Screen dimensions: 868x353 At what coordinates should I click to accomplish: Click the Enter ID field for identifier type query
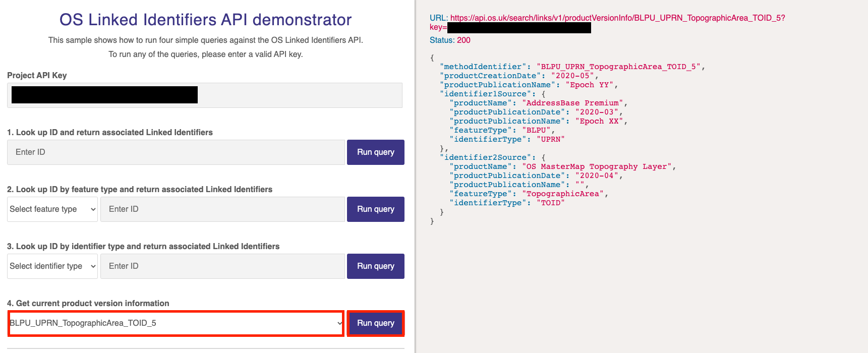[222, 266]
